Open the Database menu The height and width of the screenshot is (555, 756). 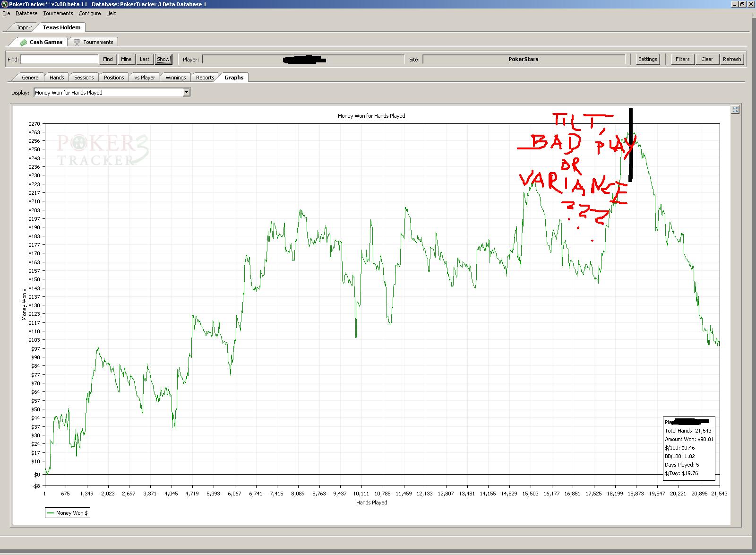(26, 13)
